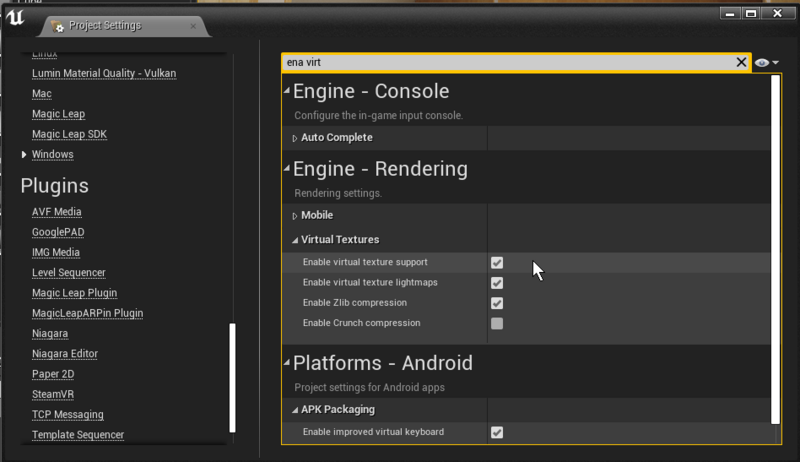Collapse the Platforms - Android section

coord(287,363)
